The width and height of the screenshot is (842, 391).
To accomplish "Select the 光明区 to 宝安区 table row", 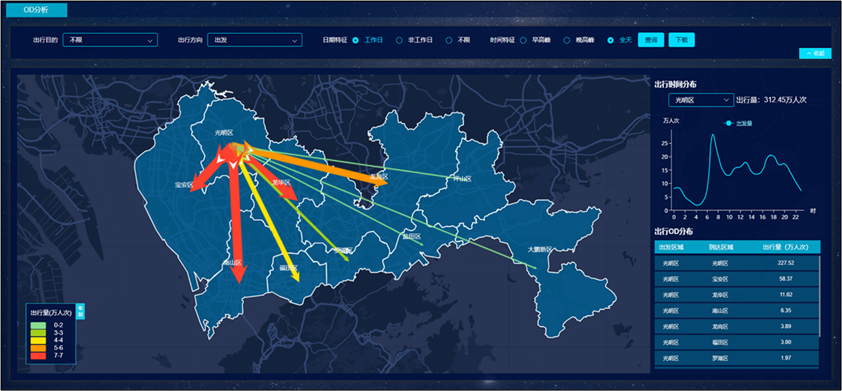I will [x=737, y=279].
